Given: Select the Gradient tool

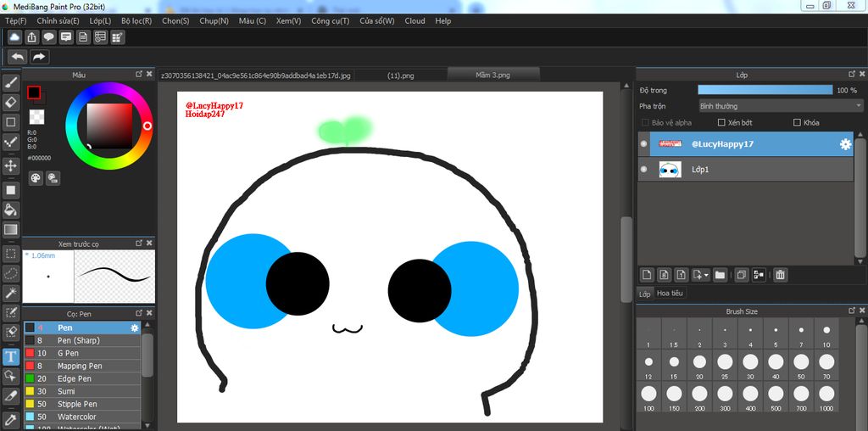Looking at the screenshot, I should (10, 229).
